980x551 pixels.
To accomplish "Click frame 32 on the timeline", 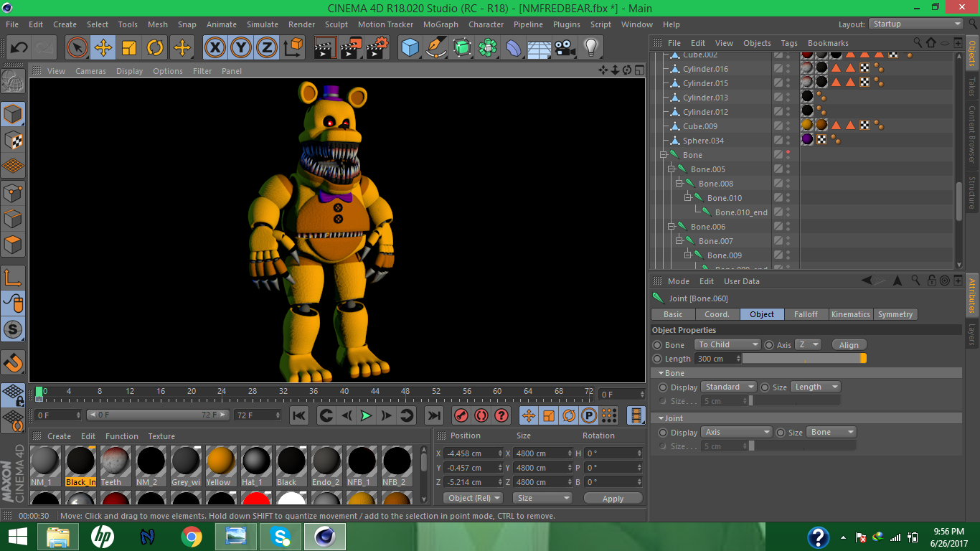I will [283, 391].
